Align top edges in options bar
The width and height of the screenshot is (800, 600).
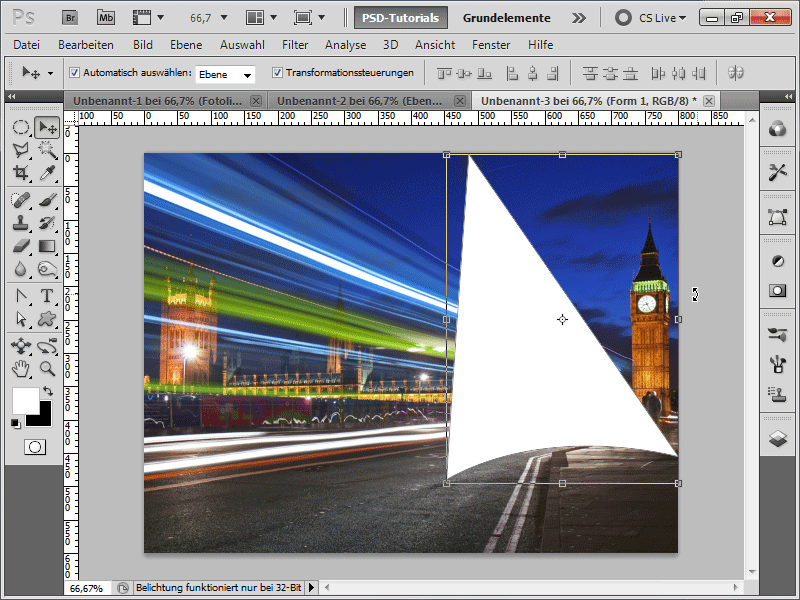tap(444, 73)
